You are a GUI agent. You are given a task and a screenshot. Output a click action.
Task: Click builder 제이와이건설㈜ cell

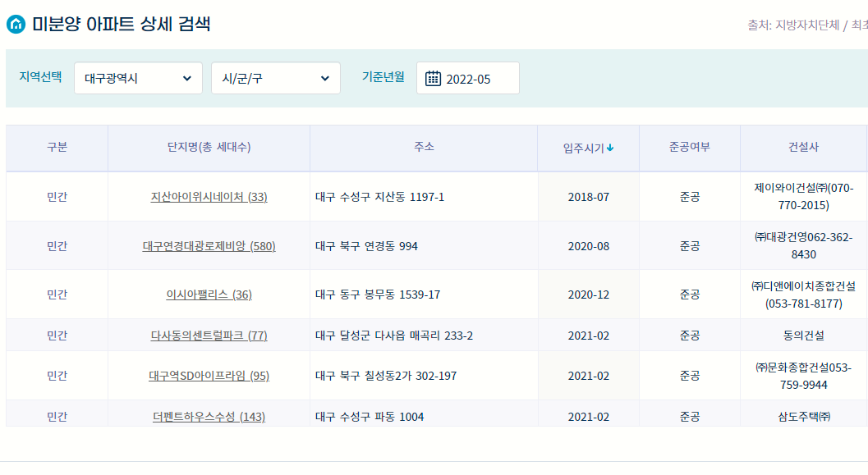pos(803,197)
